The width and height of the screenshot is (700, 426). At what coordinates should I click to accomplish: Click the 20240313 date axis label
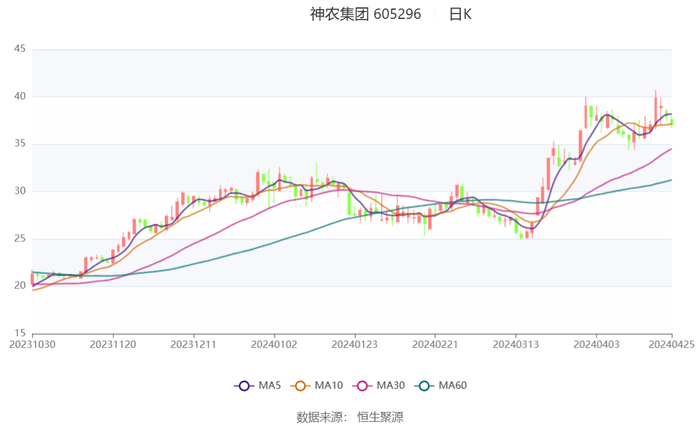(x=516, y=344)
